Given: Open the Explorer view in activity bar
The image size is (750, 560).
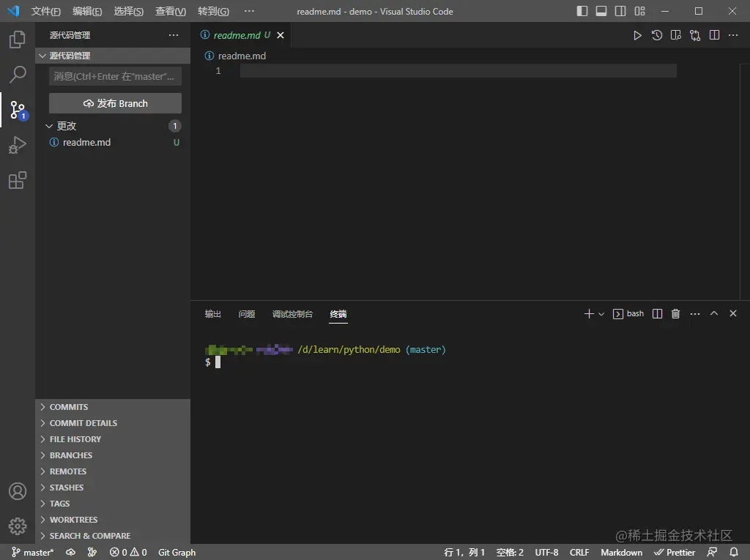Looking at the screenshot, I should [x=18, y=40].
